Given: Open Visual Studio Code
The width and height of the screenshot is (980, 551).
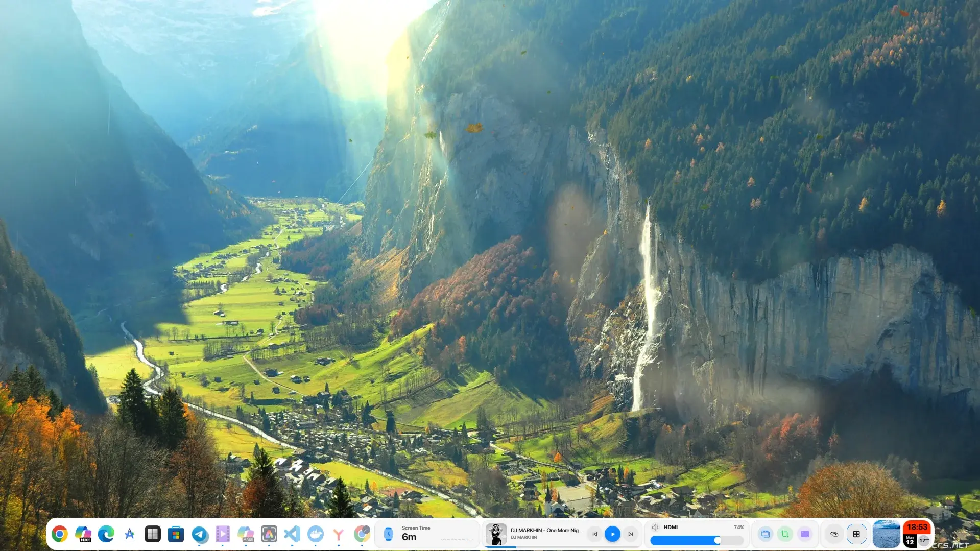Looking at the screenshot, I should click(x=292, y=534).
